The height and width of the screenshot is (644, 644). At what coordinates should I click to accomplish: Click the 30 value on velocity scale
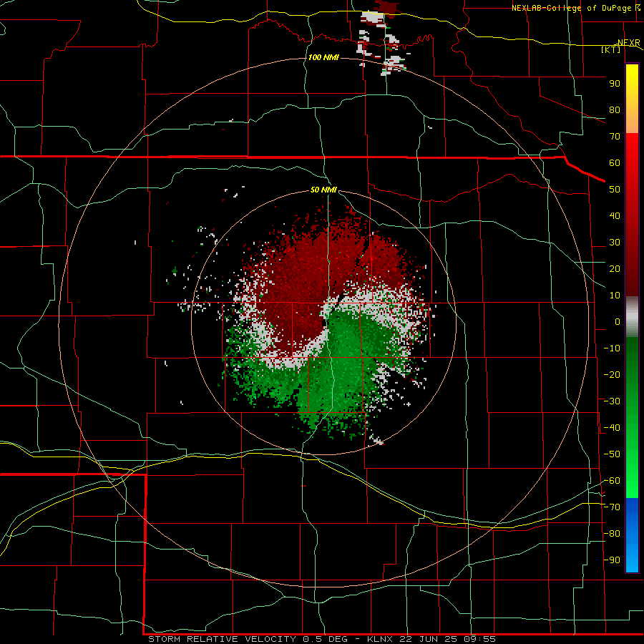(615, 243)
